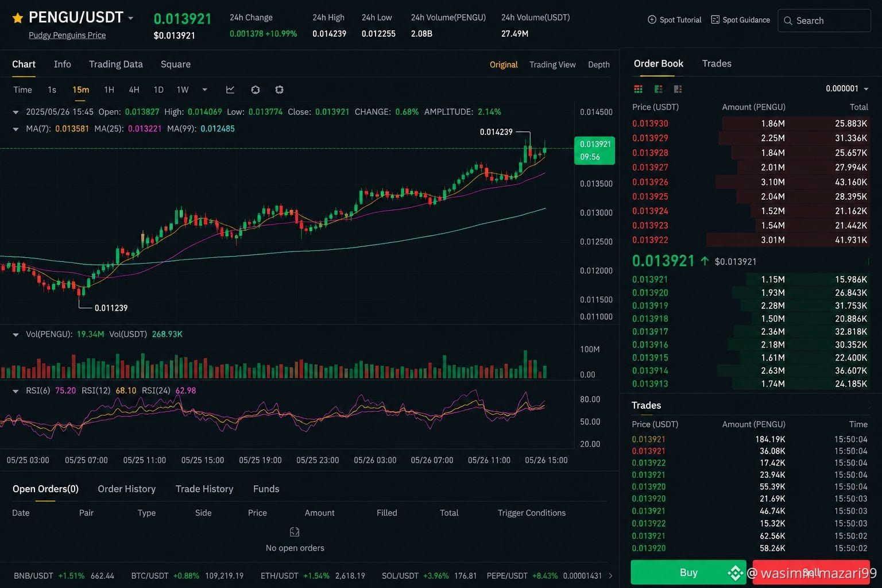Screen dimensions: 882x588
Task: Select the 1s interval
Action: [x=52, y=90]
